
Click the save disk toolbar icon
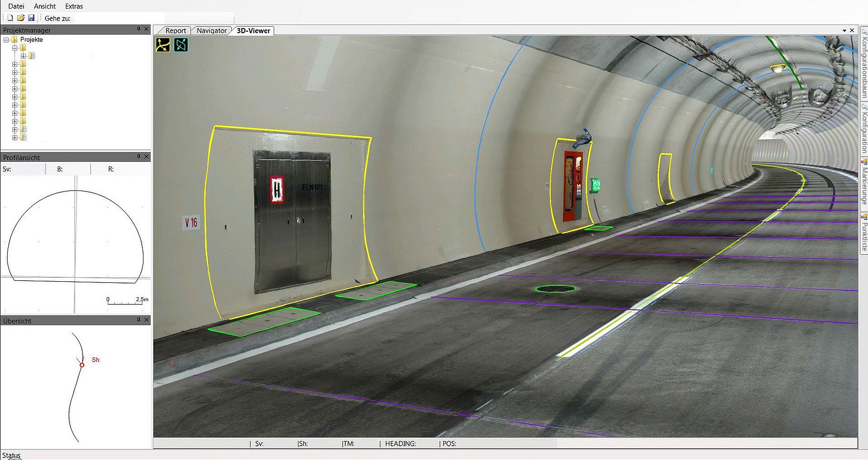click(x=31, y=18)
